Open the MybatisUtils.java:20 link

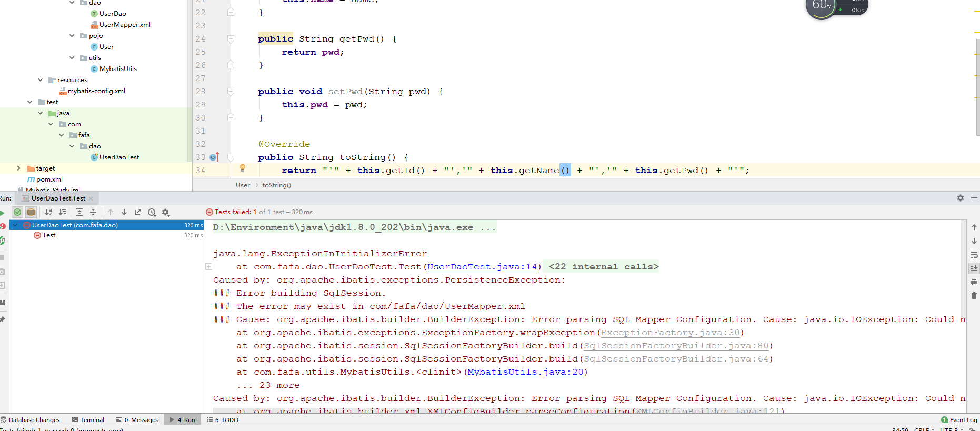525,372
